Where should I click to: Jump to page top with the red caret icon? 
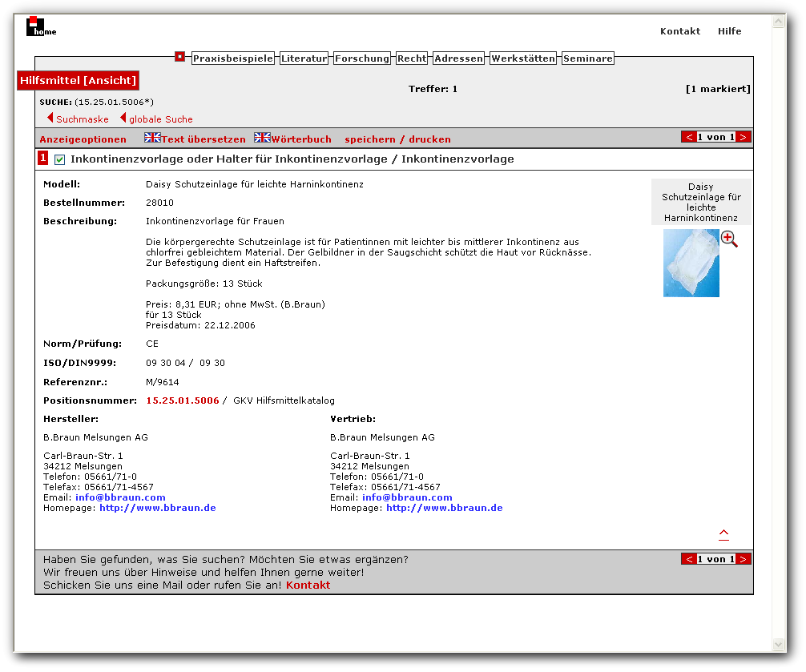pyautogui.click(x=723, y=533)
